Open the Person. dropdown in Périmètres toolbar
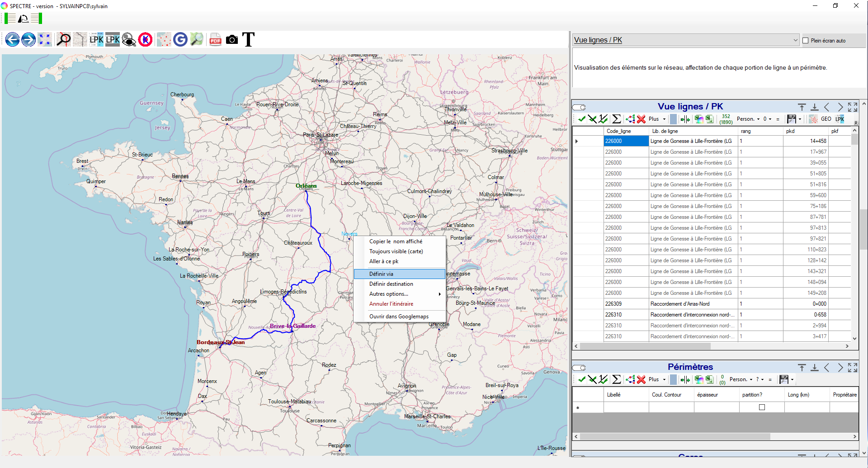 click(741, 379)
